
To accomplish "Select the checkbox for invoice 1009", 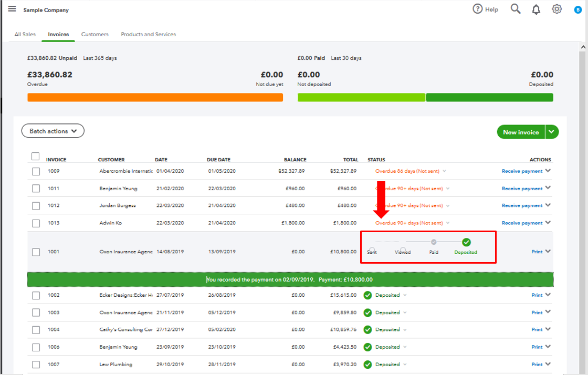I will tap(35, 171).
